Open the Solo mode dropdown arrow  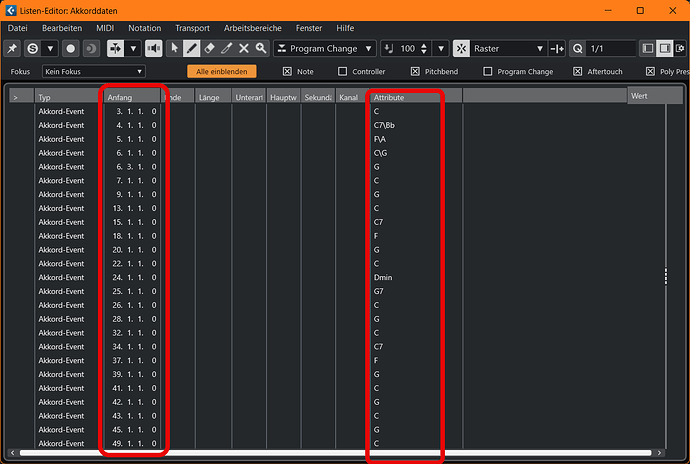(50, 48)
